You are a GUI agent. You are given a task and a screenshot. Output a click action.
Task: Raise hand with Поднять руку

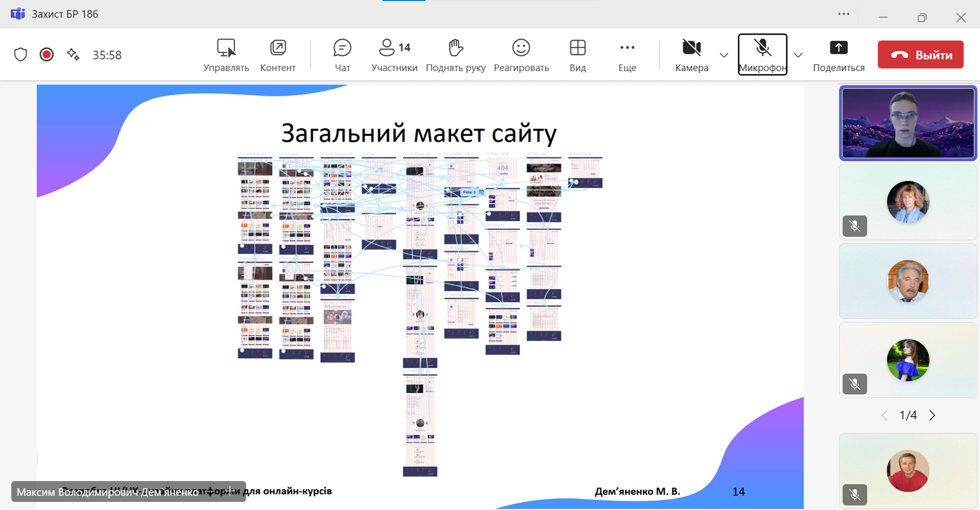coord(455,55)
